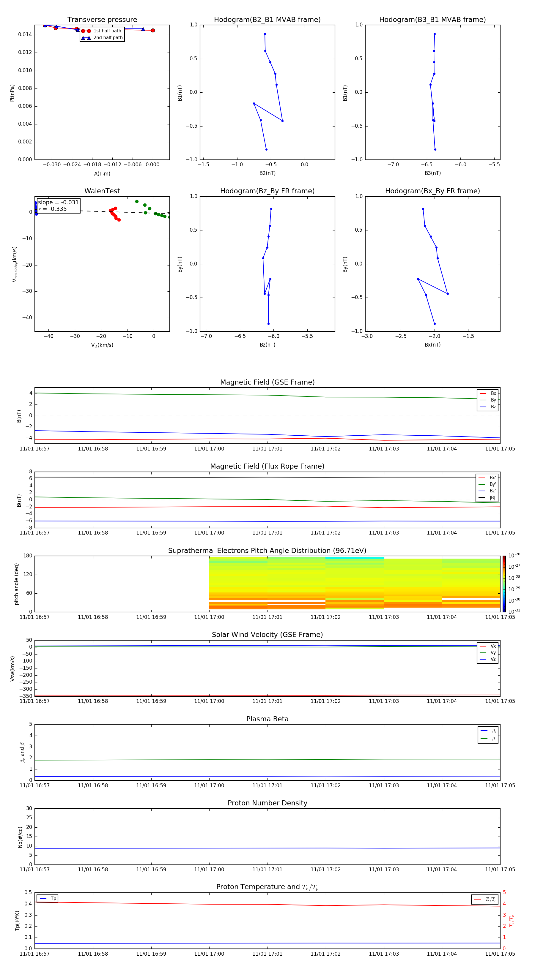Viewport: 535px width, 980px height.
Task: Click the 'WalenTest' plot title
Action: pos(102,191)
